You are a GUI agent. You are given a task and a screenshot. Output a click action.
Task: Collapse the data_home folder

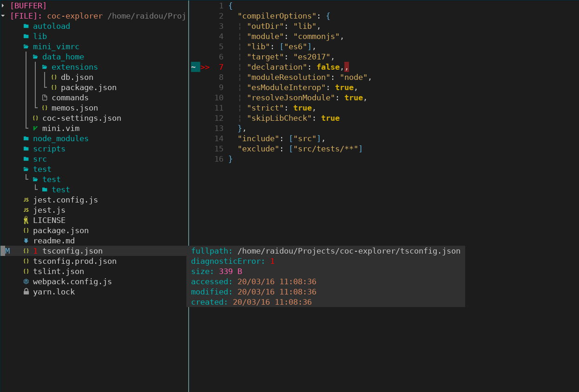35,57
